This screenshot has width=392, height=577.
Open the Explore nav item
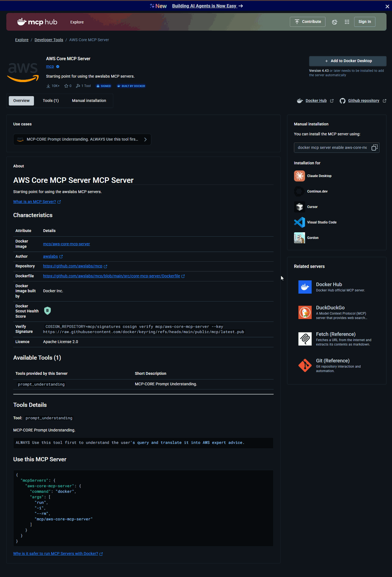[77, 22]
